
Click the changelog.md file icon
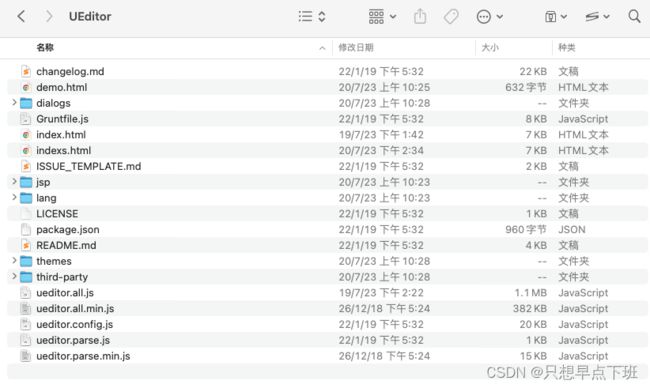click(x=26, y=72)
